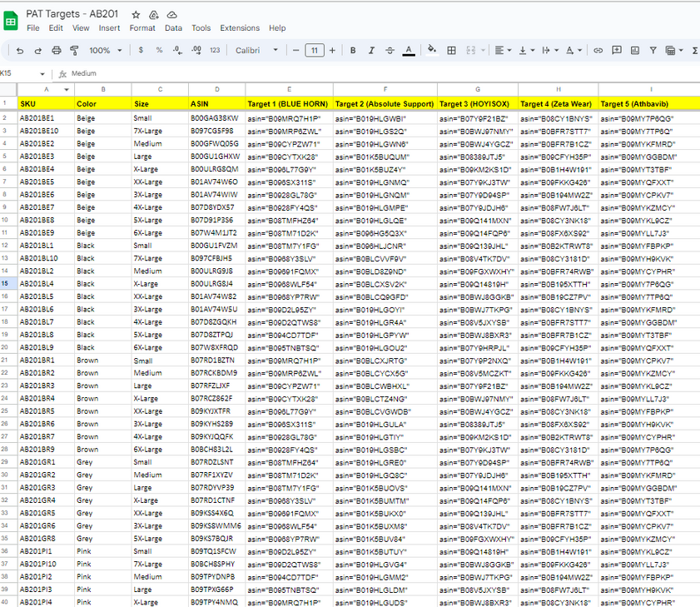
Task: Undo the last action
Action: pyautogui.click(x=20, y=51)
